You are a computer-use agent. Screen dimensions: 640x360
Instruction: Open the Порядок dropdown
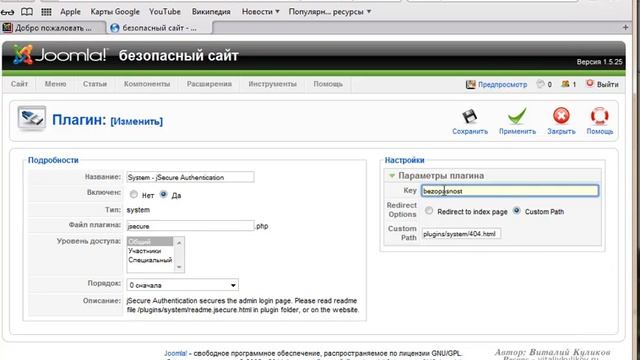[x=182, y=285]
